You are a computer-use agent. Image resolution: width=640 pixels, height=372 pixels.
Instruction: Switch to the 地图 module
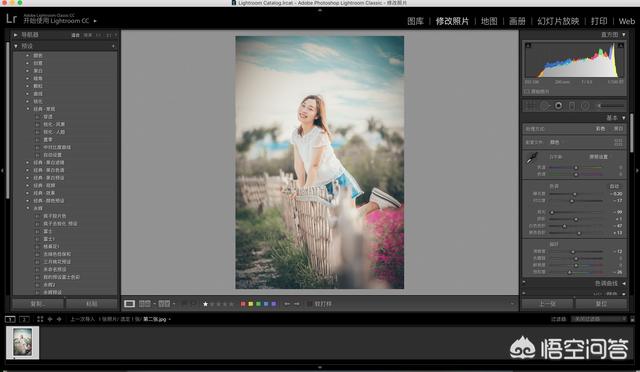pyautogui.click(x=489, y=21)
